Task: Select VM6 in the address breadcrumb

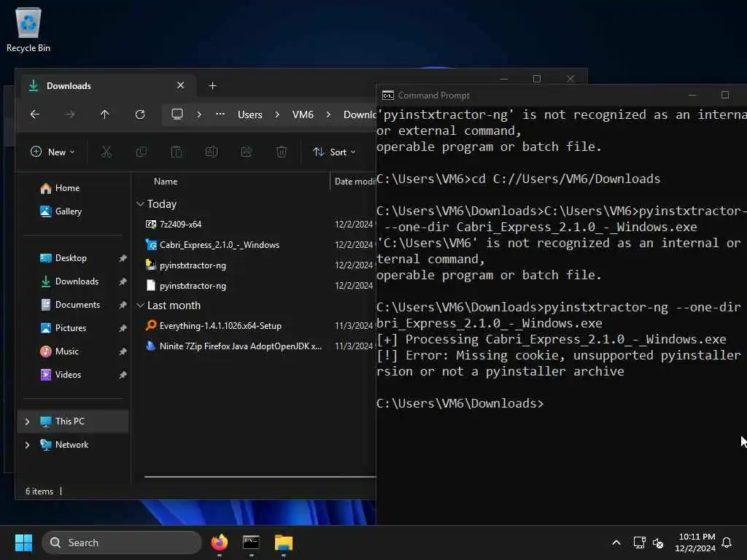Action: pyautogui.click(x=303, y=114)
